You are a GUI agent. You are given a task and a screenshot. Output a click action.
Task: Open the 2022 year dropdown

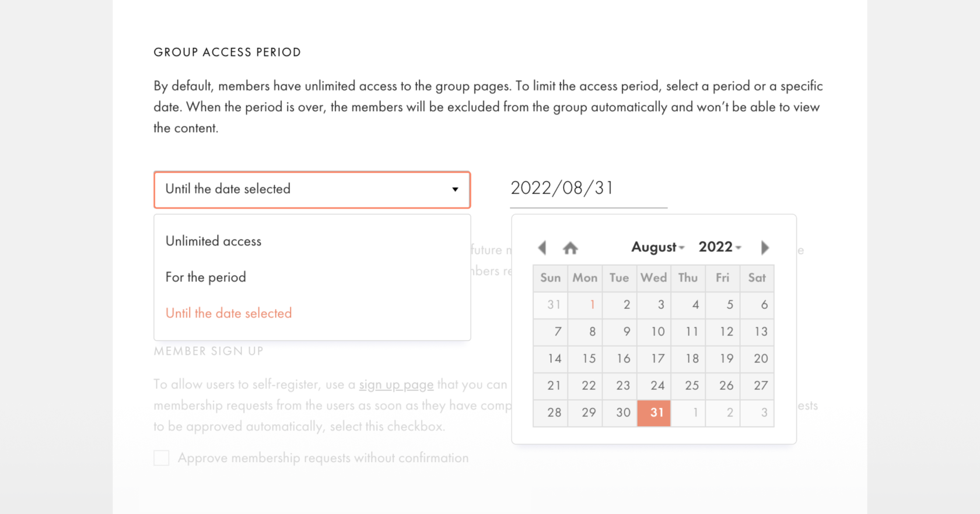point(720,247)
